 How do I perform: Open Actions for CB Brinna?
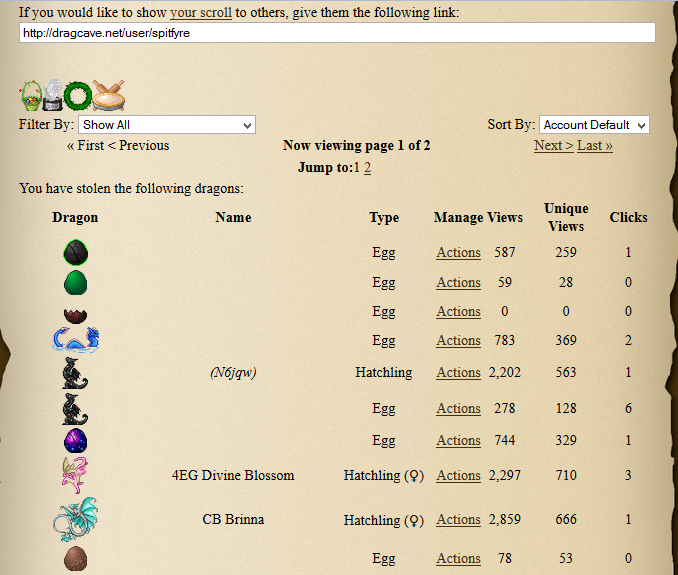458,520
